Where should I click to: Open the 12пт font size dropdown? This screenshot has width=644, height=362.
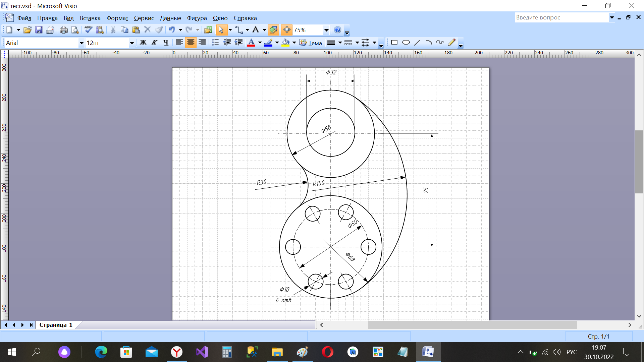tap(131, 43)
